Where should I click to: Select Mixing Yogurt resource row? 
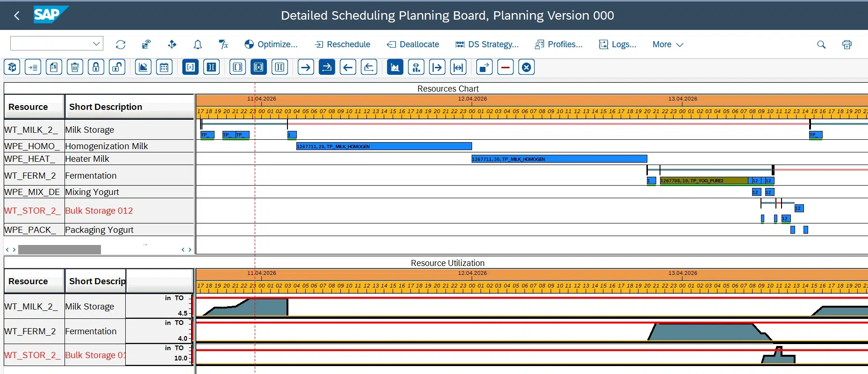[99, 192]
